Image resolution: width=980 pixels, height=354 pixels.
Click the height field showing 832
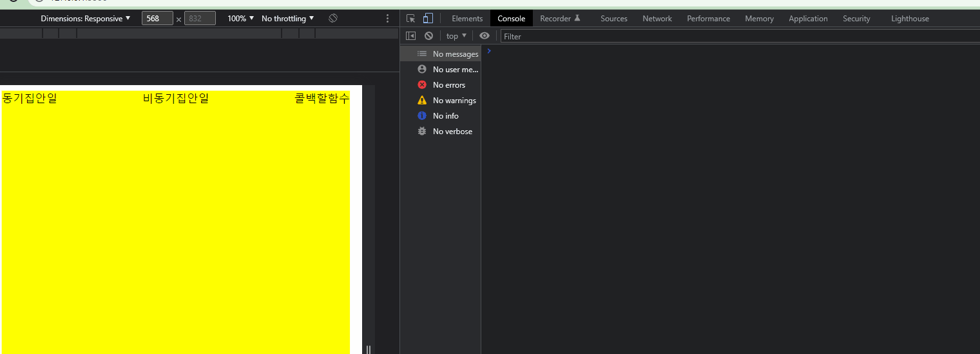(200, 19)
